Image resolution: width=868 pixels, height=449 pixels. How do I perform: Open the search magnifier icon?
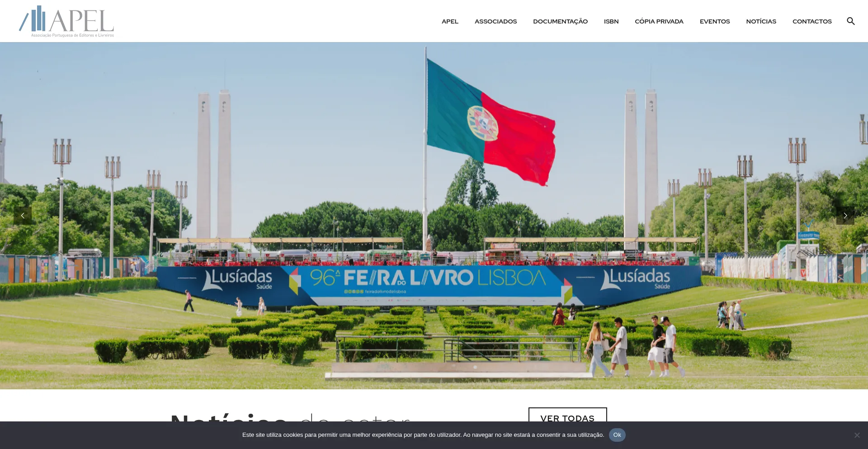pos(850,21)
